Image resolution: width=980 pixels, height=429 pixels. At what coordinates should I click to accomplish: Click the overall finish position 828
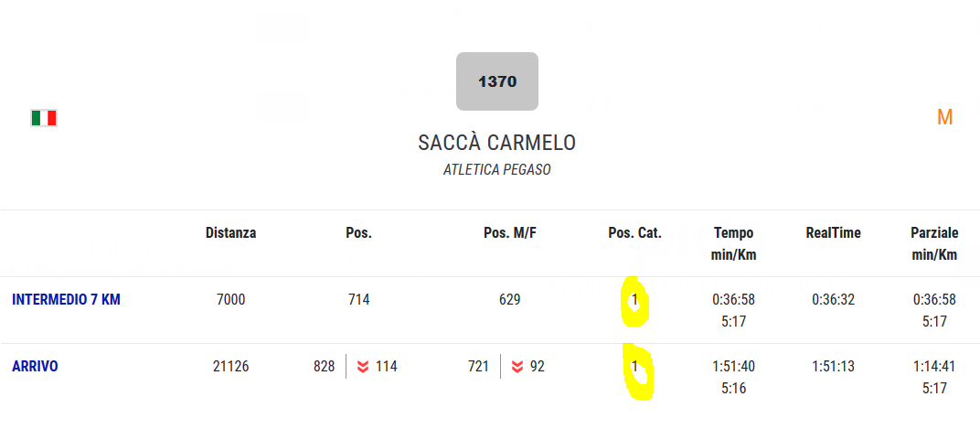point(325,367)
